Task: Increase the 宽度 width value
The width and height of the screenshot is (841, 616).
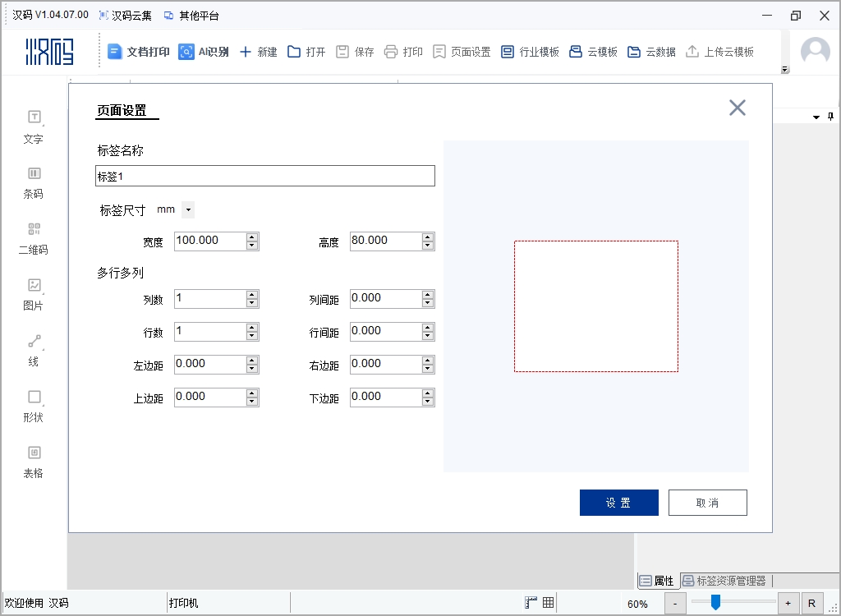Action: (252, 237)
